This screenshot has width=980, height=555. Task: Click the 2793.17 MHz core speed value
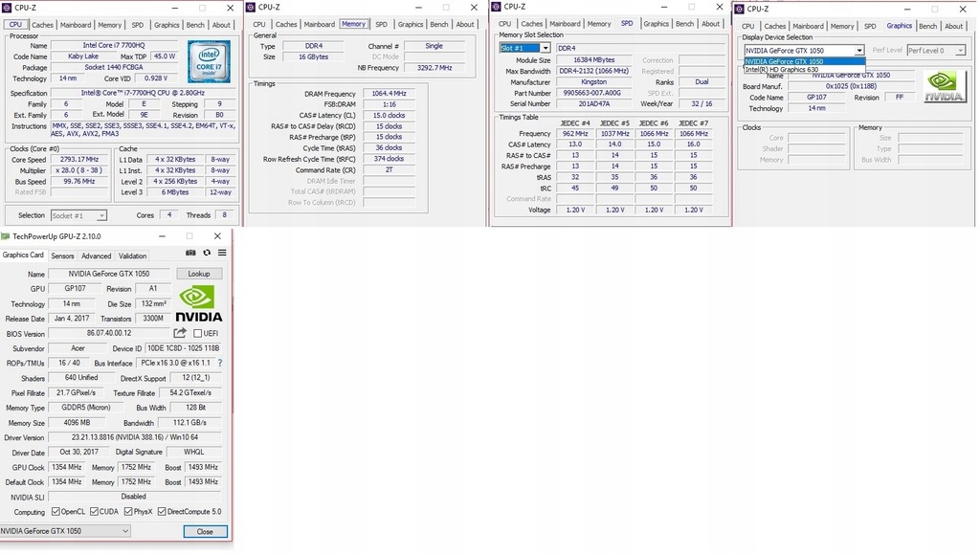pos(79,160)
